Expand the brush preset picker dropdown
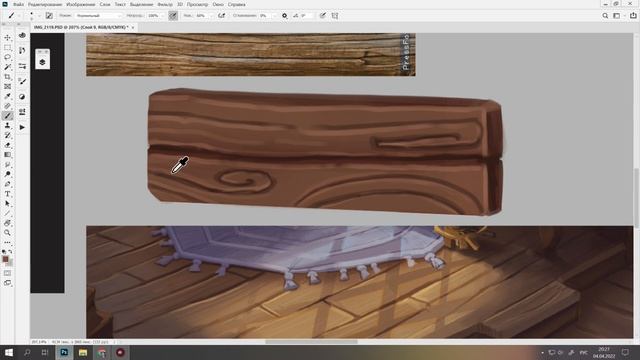The image size is (640, 360). point(39,16)
